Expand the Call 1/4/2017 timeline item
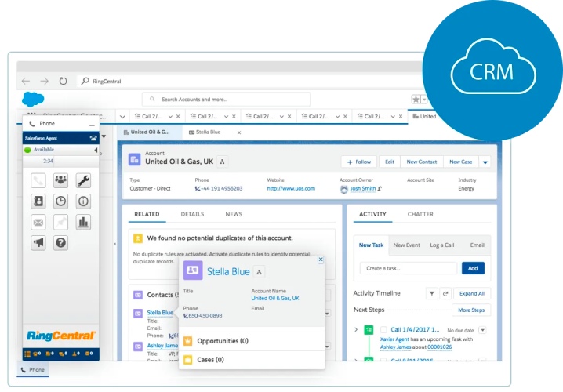The width and height of the screenshot is (563, 392). 356,329
